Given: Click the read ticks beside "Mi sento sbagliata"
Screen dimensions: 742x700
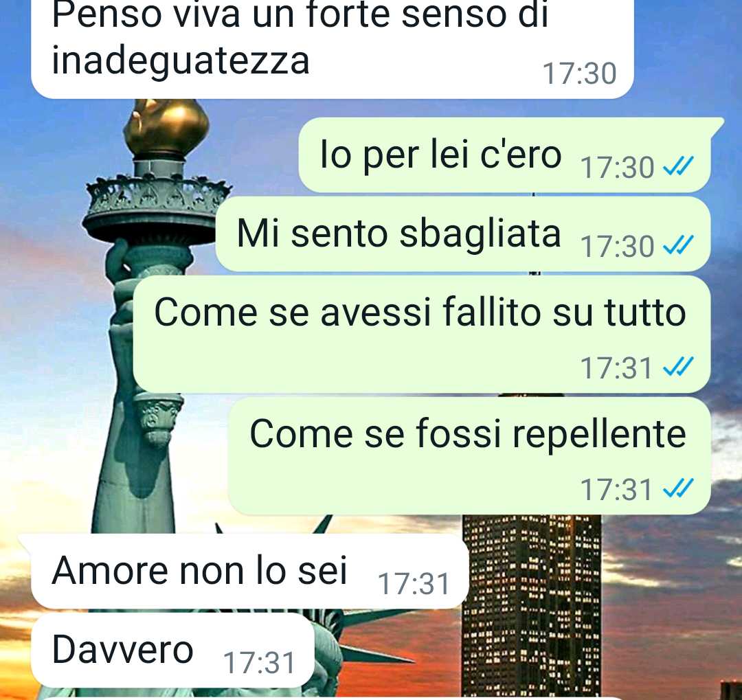Looking at the screenshot, I should tap(678, 245).
